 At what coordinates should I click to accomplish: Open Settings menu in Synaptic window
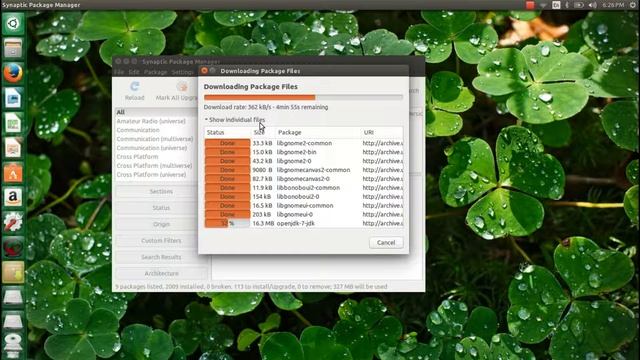coord(182,72)
